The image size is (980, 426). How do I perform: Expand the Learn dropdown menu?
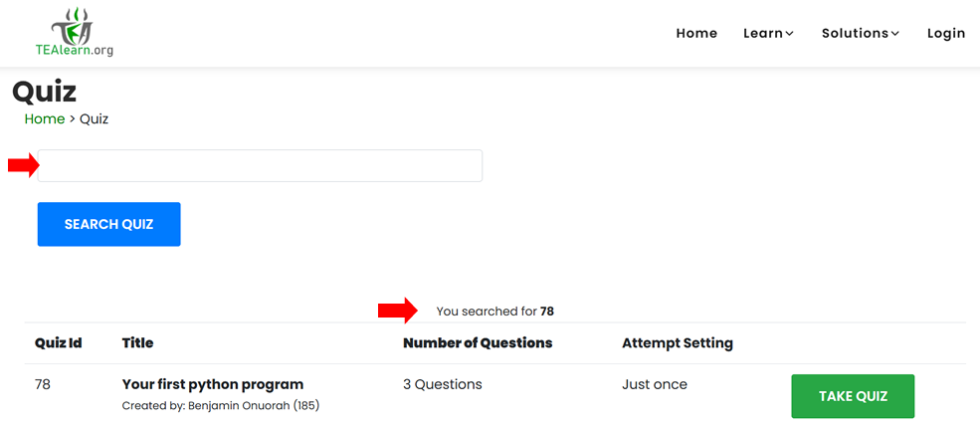click(x=768, y=33)
